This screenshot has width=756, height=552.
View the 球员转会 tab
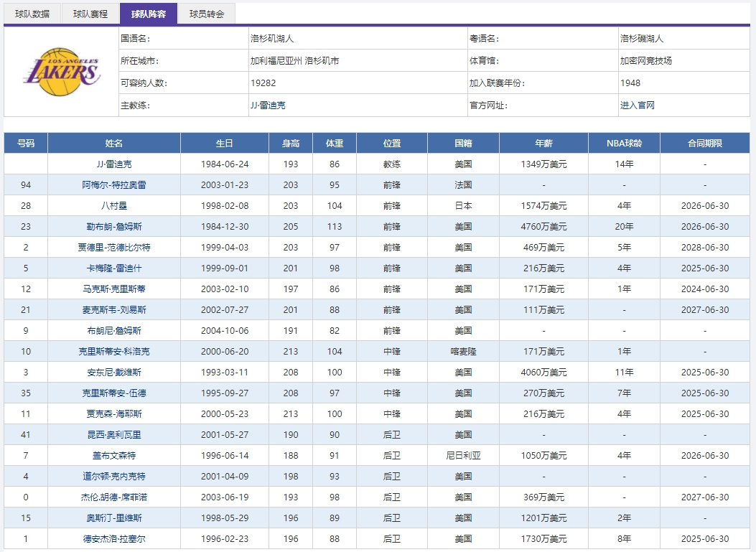click(x=209, y=13)
